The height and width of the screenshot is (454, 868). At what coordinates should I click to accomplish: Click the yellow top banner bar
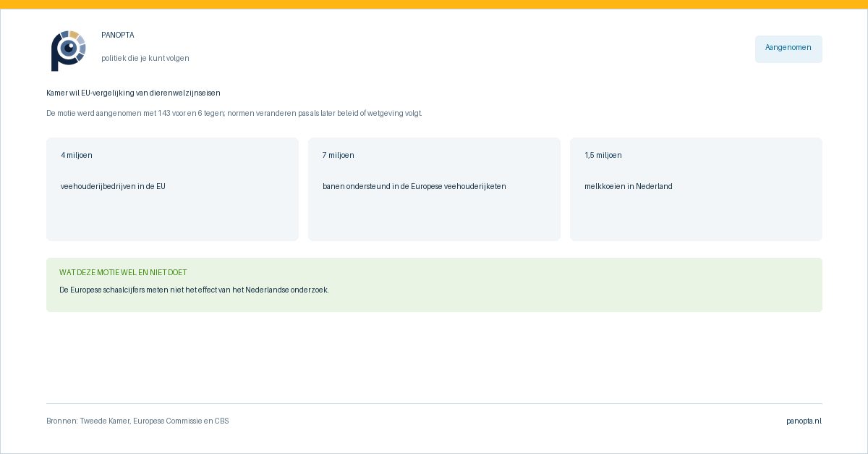[434, 4]
